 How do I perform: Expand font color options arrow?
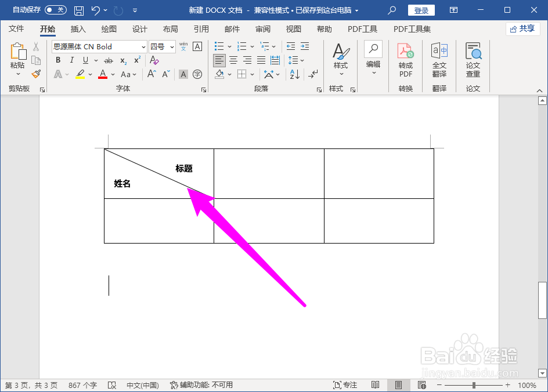[x=113, y=74]
